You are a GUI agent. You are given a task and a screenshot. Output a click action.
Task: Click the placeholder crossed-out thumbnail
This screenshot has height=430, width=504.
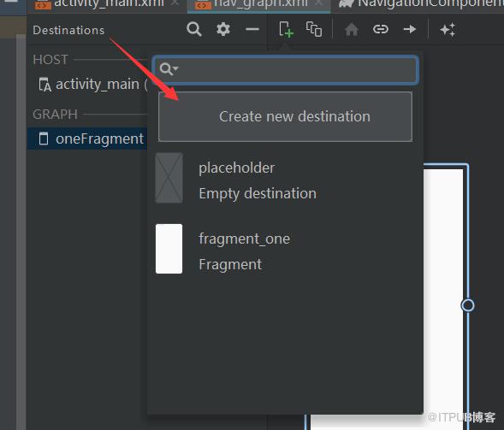[169, 178]
